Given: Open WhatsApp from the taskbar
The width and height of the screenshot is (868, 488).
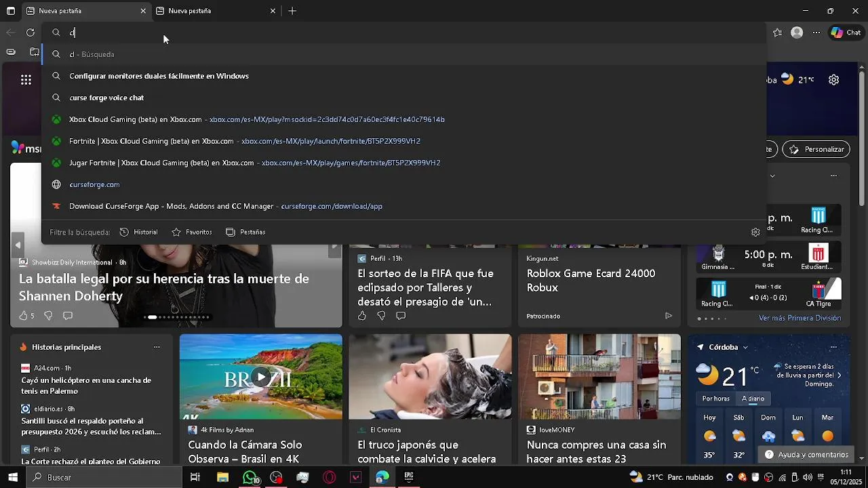Looking at the screenshot, I should (250, 477).
